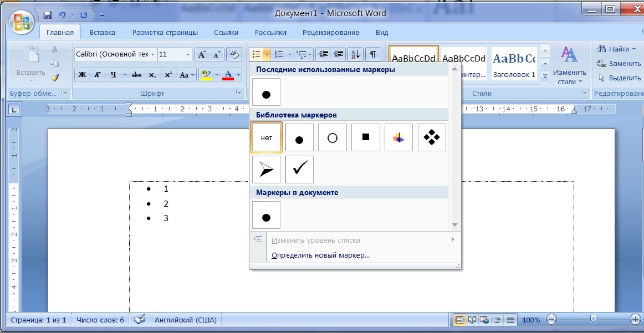
Task: Open the font size 11 dropdown
Action: [188, 54]
